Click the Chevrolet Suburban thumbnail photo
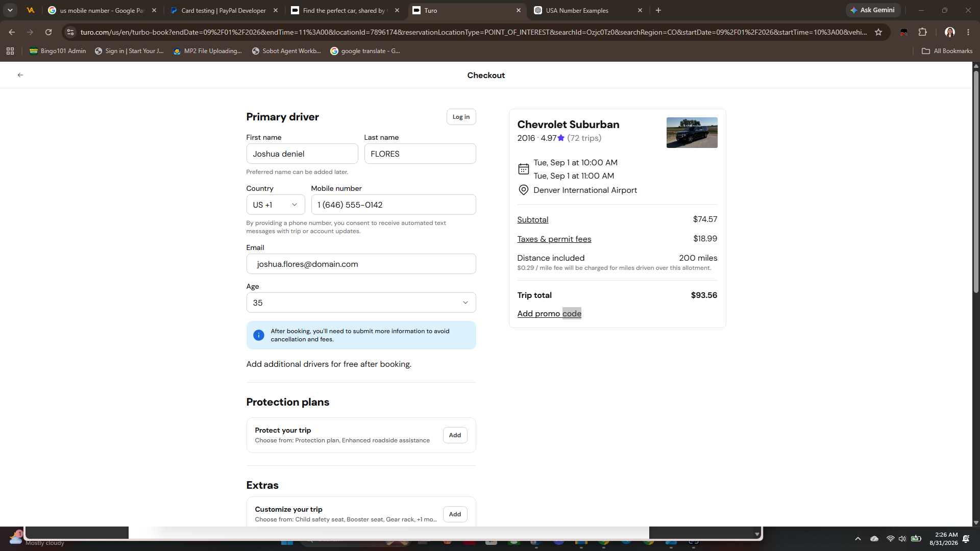 [692, 133]
